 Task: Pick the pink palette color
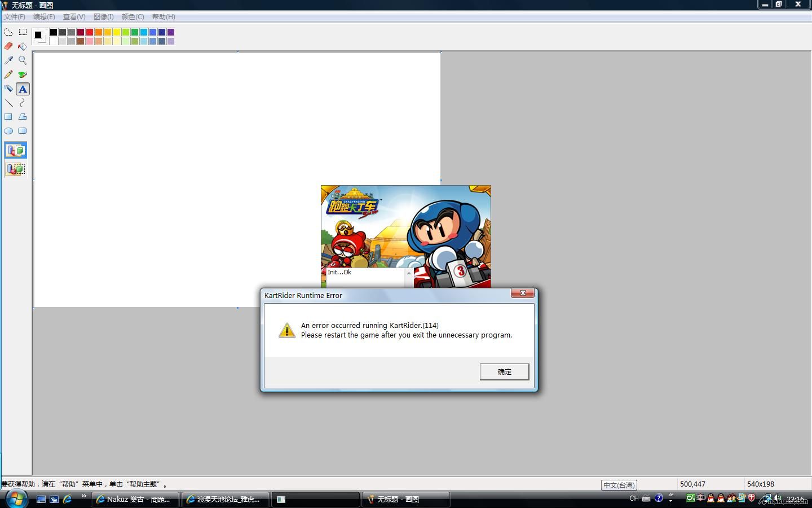pyautogui.click(x=90, y=41)
